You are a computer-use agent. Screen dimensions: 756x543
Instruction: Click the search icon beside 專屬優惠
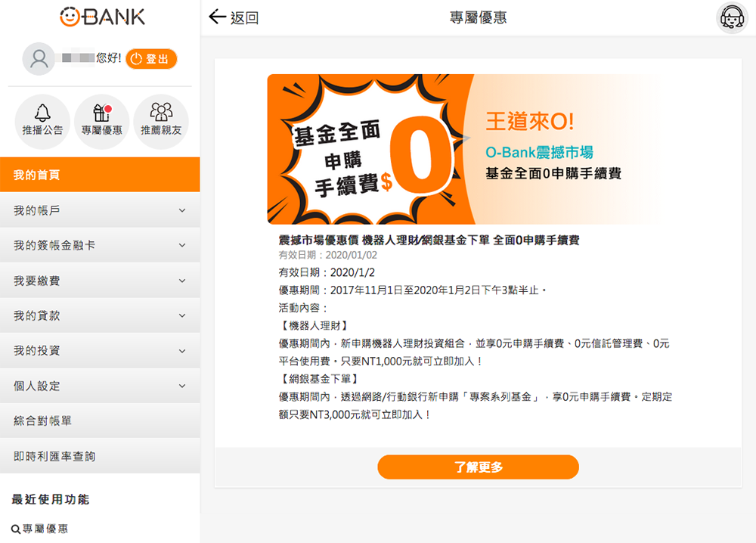(x=15, y=529)
